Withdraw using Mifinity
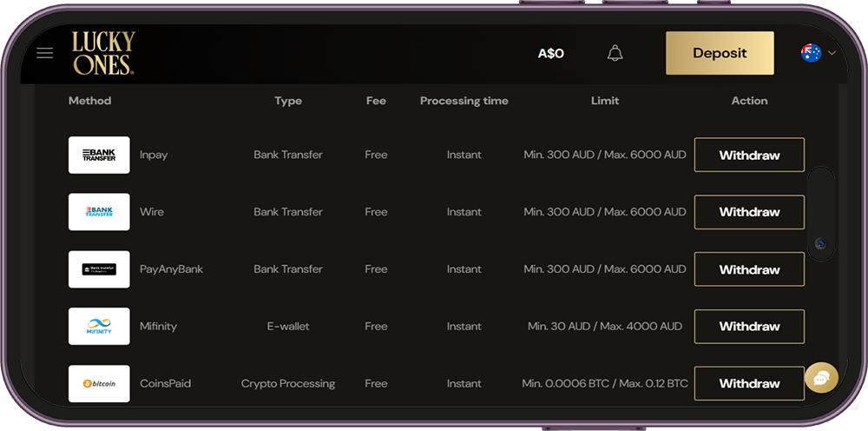This screenshot has width=868, height=431. (750, 327)
